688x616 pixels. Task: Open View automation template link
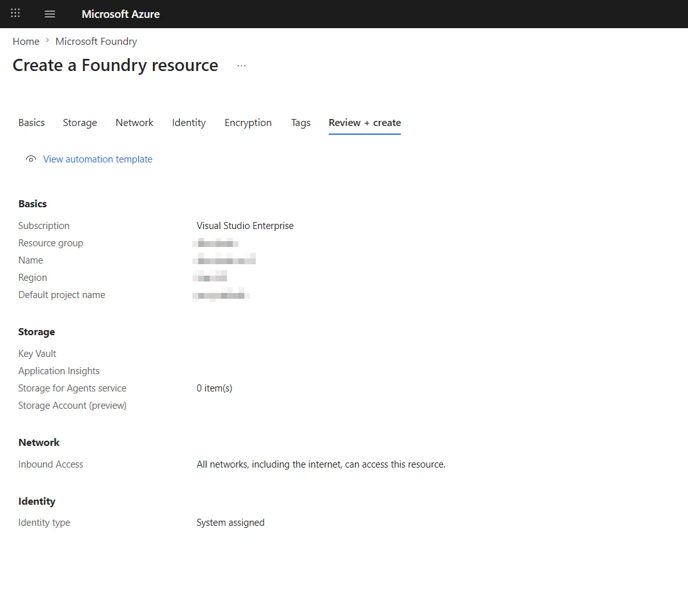(98, 159)
